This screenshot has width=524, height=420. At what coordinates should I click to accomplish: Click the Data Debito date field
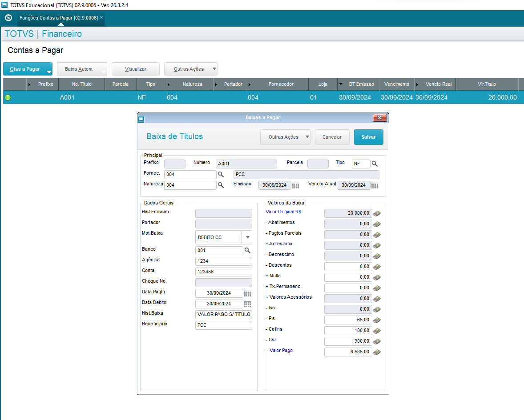pyautogui.click(x=219, y=304)
